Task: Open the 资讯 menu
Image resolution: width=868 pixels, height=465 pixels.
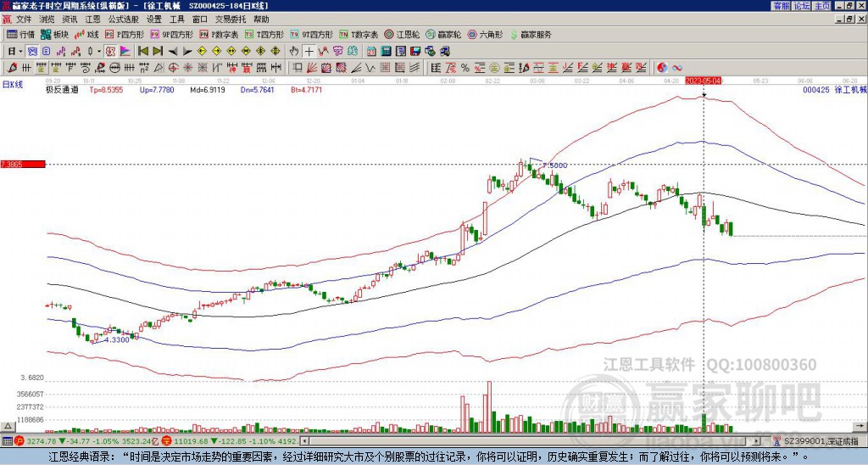Action: coord(70,20)
